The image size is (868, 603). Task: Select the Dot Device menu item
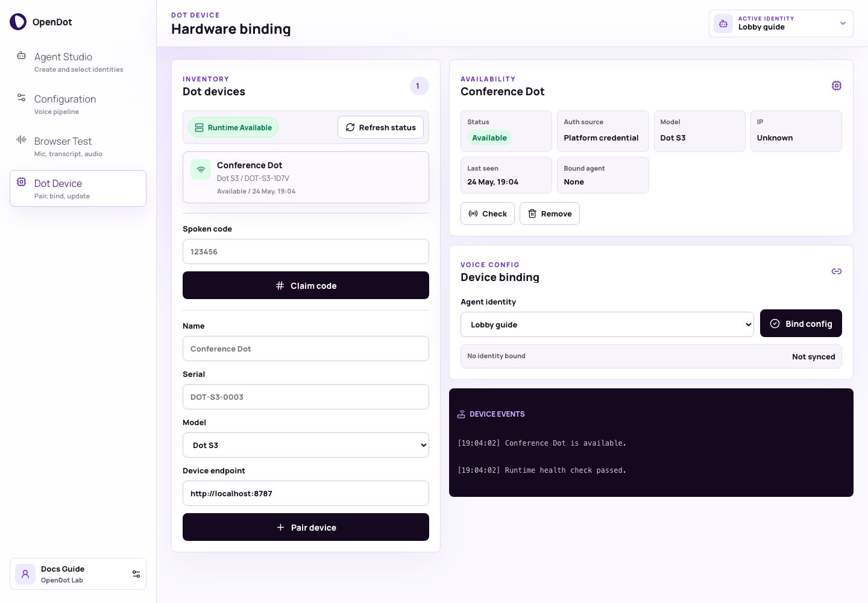click(x=78, y=188)
